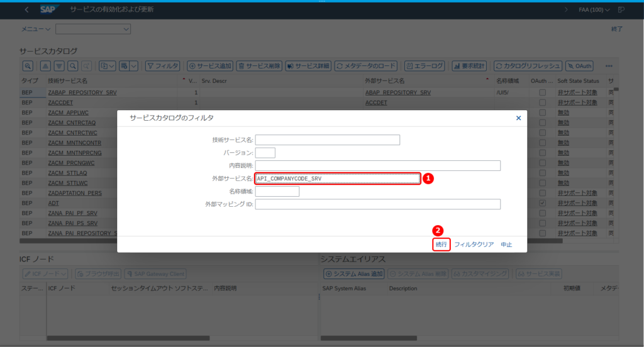Click the フィルタ toolbar button
This screenshot has width=644, height=347.
tap(163, 66)
